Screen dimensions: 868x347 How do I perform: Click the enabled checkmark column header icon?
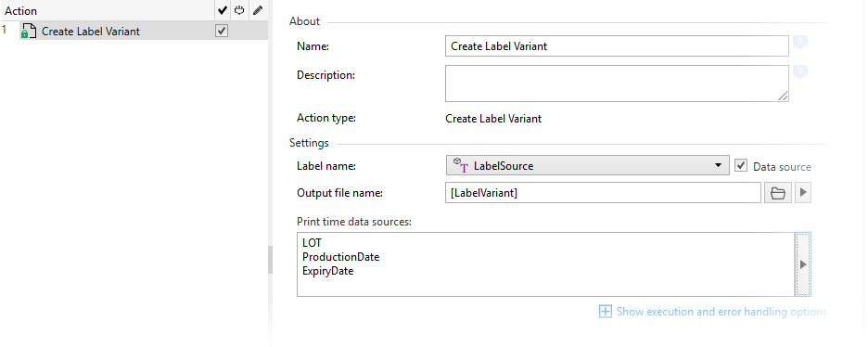[223, 10]
